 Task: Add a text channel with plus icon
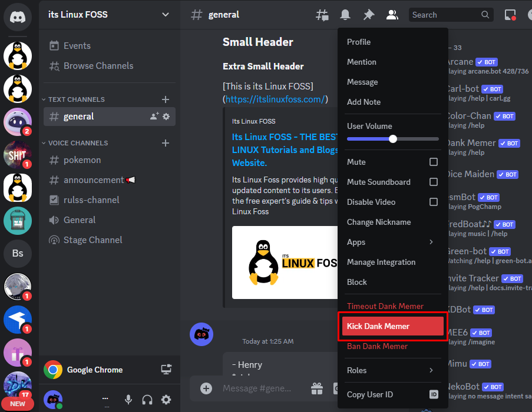click(x=166, y=99)
